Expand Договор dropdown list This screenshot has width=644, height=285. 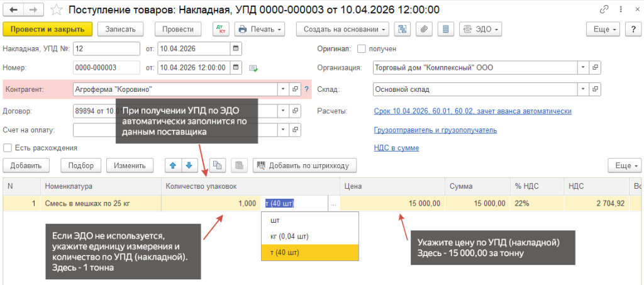[283, 111]
